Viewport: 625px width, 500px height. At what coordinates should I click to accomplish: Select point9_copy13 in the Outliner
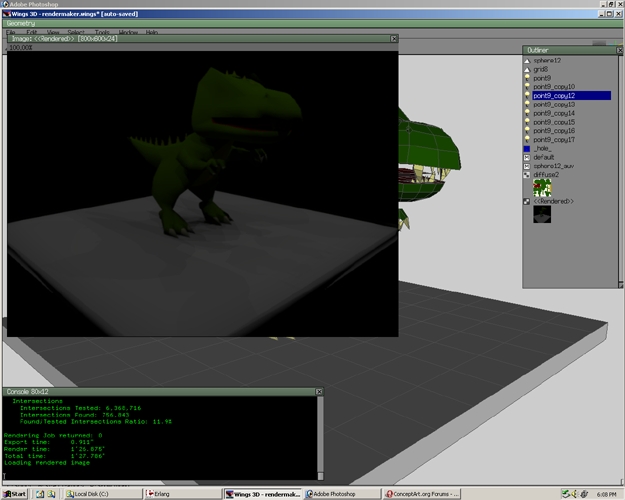pos(554,104)
